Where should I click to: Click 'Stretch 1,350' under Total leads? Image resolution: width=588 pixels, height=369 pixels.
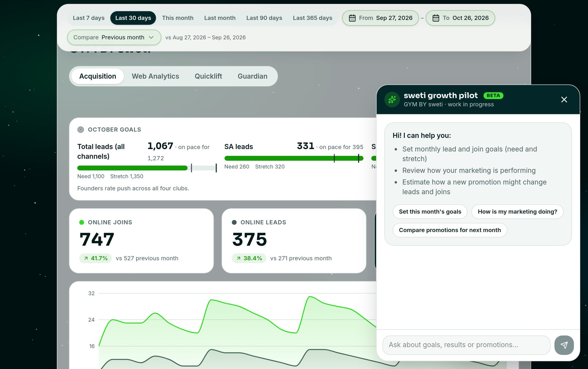[127, 177]
